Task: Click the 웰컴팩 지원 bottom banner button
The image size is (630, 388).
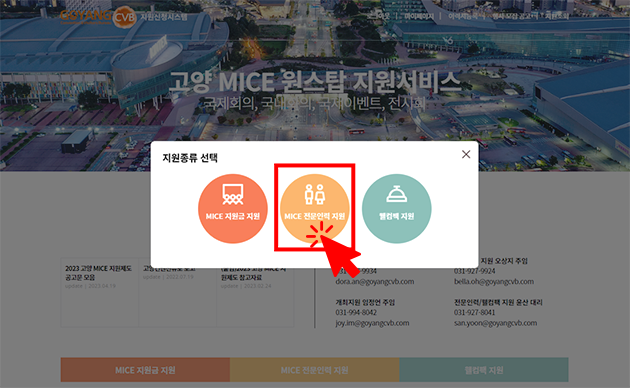Action: pyautogui.click(x=484, y=370)
